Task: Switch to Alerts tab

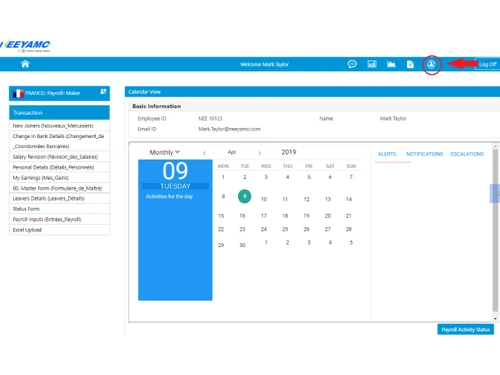Action: coord(387,154)
